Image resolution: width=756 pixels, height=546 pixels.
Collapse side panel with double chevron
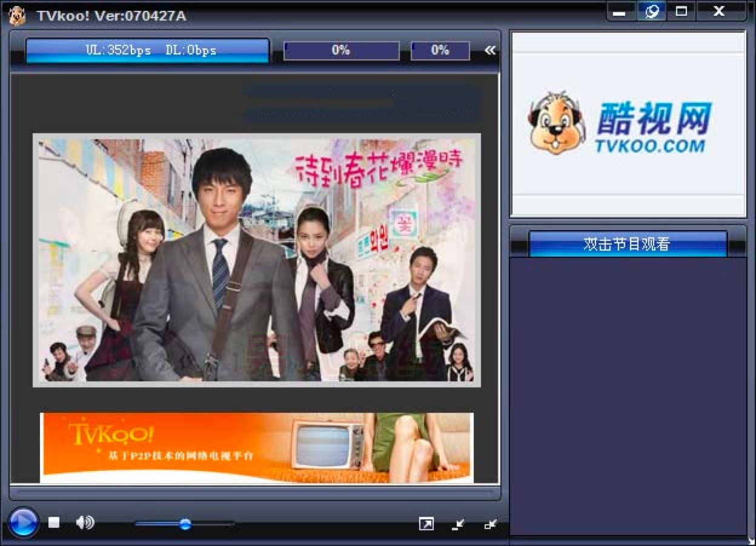click(490, 50)
